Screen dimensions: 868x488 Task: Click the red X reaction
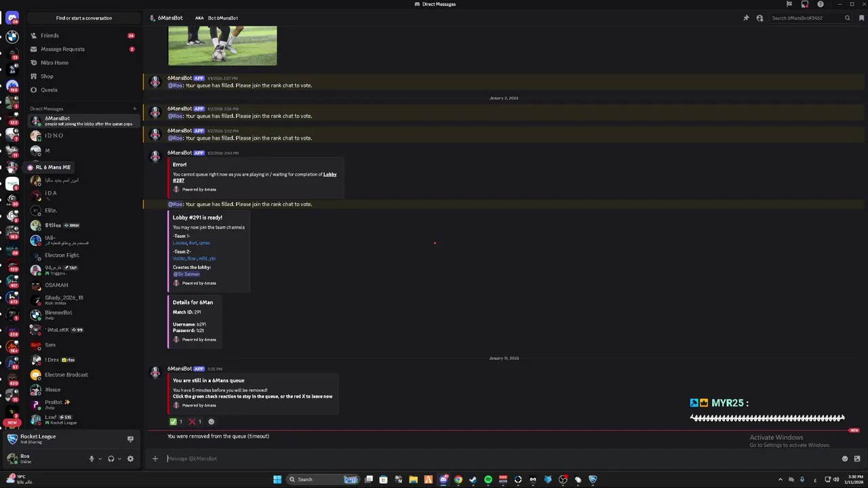pyautogui.click(x=195, y=422)
